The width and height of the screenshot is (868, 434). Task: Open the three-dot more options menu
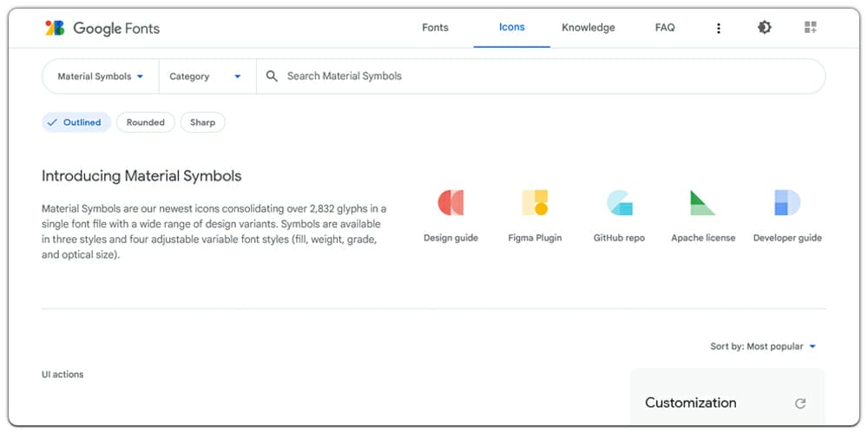pyautogui.click(x=718, y=29)
